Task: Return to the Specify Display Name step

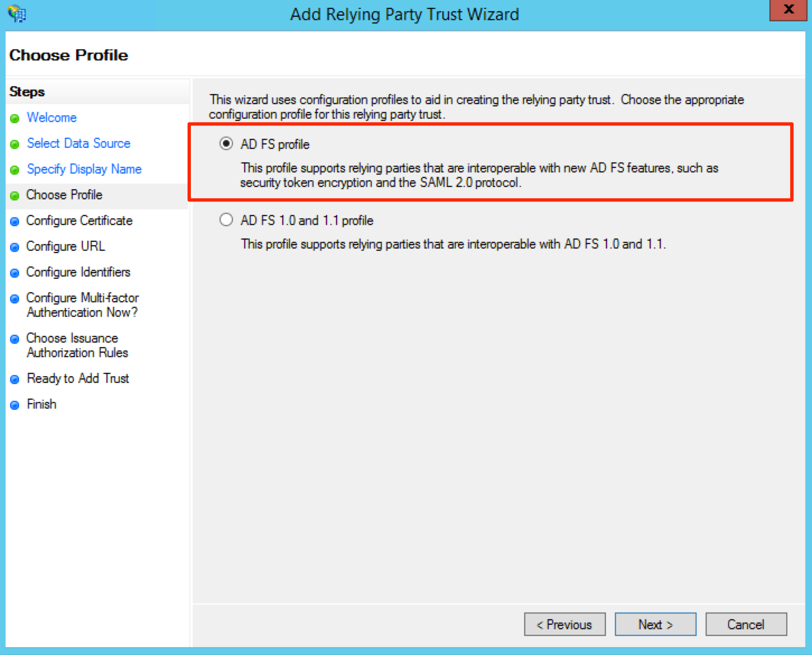Action: 84,169
